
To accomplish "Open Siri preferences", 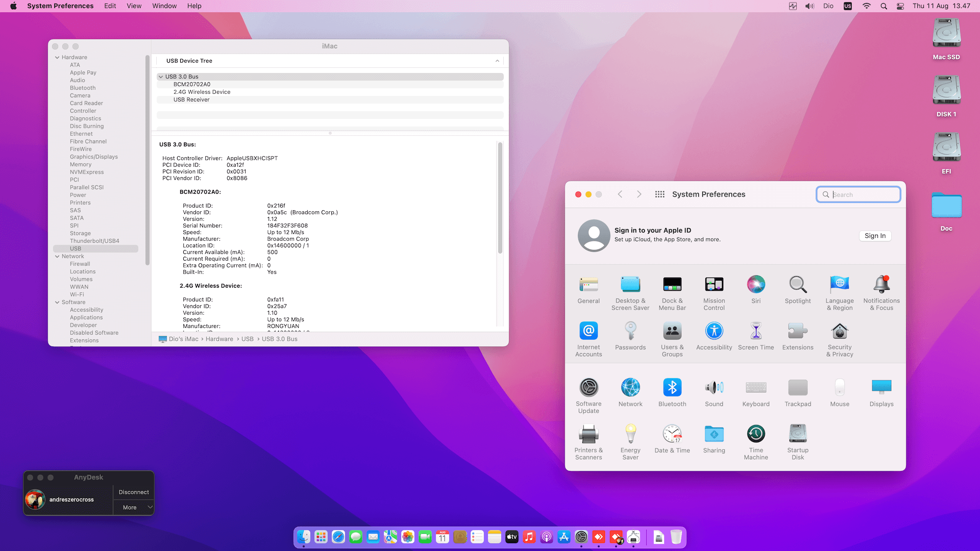I will click(x=756, y=290).
